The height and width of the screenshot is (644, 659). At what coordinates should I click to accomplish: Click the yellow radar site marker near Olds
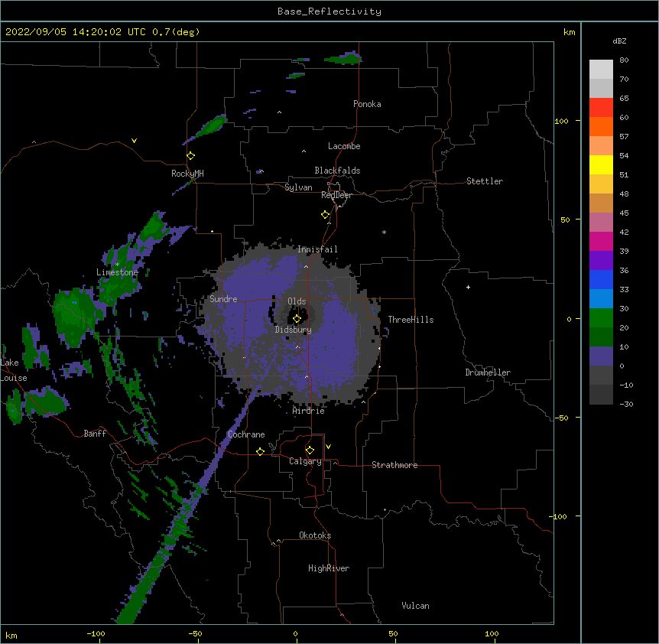pyautogui.click(x=297, y=319)
